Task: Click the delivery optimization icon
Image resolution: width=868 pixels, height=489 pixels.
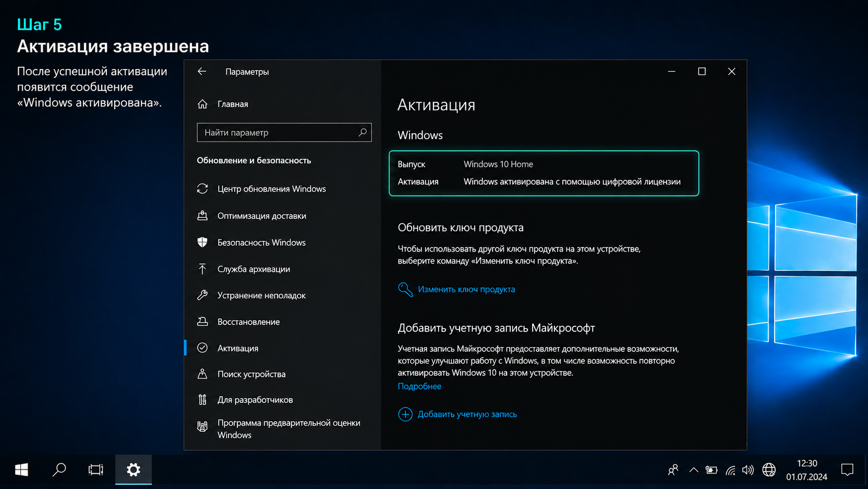Action: [x=202, y=216]
